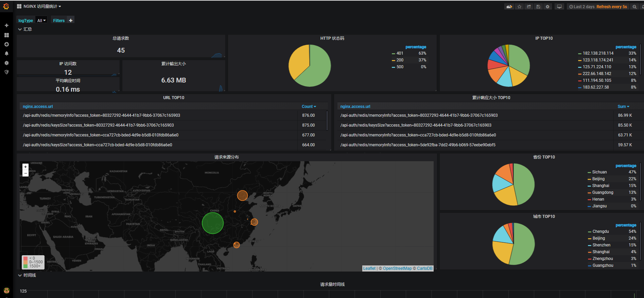Open the Dashboards sidebar icon

tap(6, 35)
